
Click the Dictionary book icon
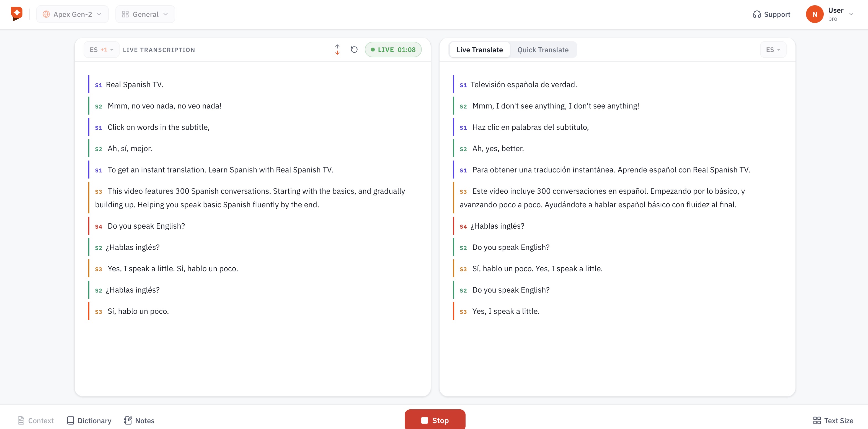click(70, 420)
